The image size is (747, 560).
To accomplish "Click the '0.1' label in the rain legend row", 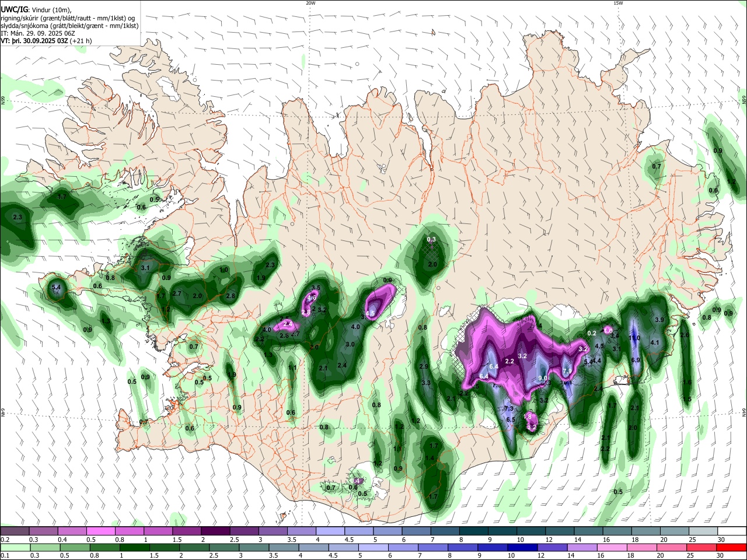I will click(5, 556).
